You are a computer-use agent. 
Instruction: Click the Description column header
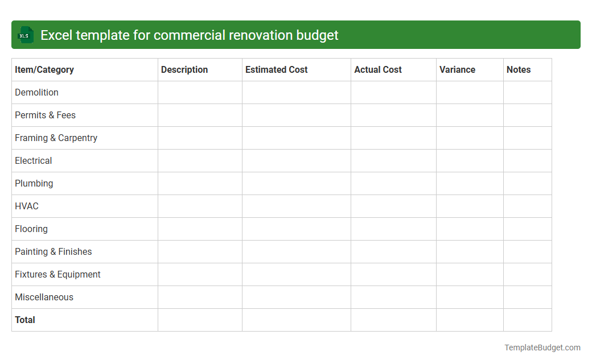click(x=184, y=69)
